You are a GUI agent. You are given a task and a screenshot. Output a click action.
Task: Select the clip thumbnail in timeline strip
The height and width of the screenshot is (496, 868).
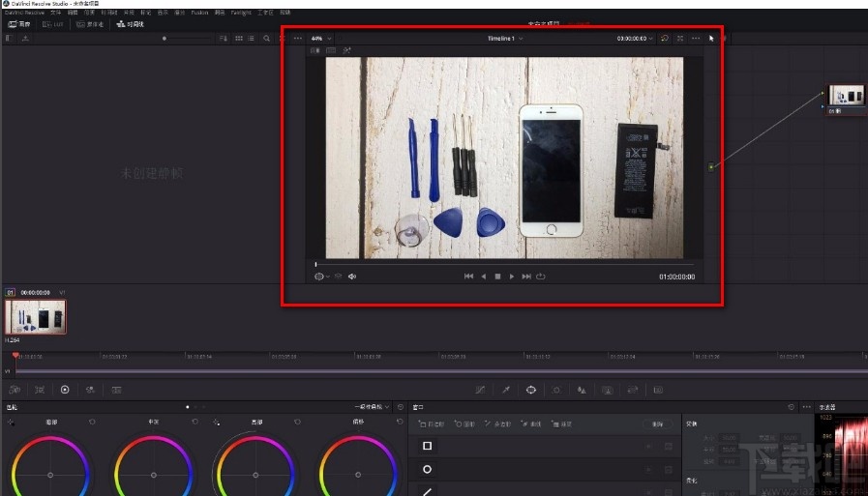click(x=36, y=316)
